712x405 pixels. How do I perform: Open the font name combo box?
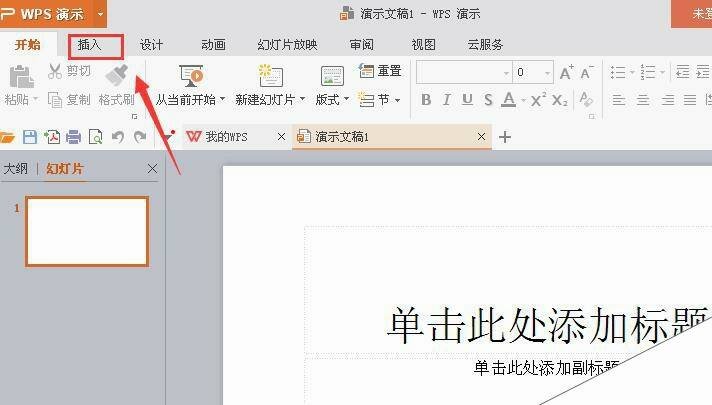pos(464,72)
